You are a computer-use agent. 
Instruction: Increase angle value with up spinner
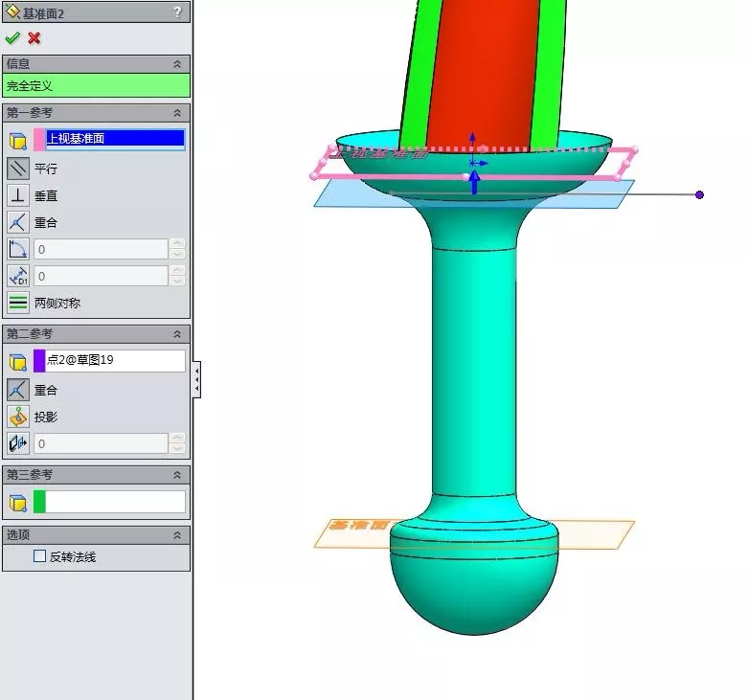pos(177,243)
